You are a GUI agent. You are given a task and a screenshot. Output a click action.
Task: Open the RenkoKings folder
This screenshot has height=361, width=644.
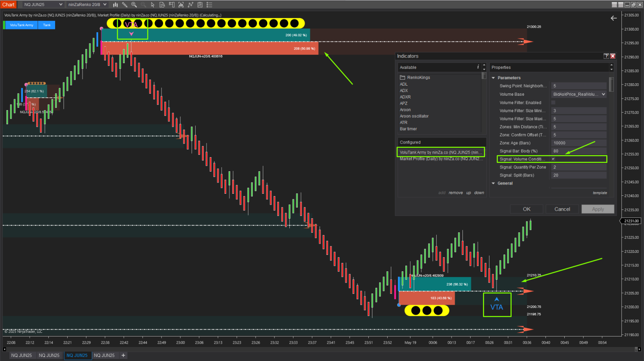[415, 78]
